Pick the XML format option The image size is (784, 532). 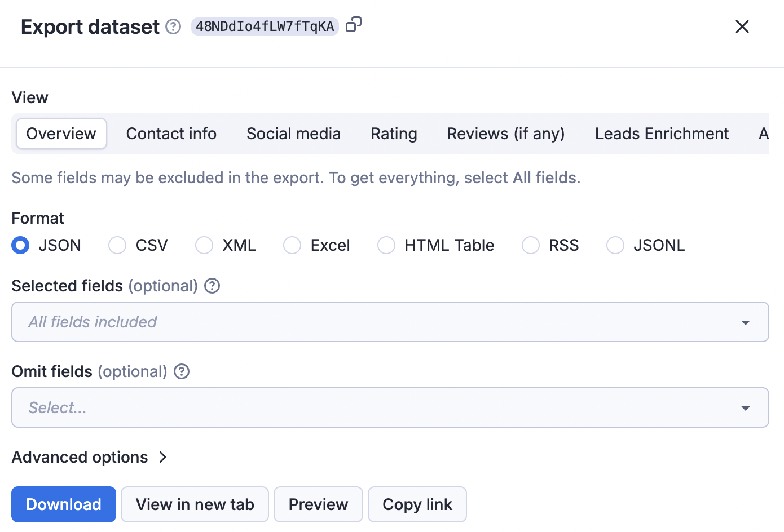[204, 245]
